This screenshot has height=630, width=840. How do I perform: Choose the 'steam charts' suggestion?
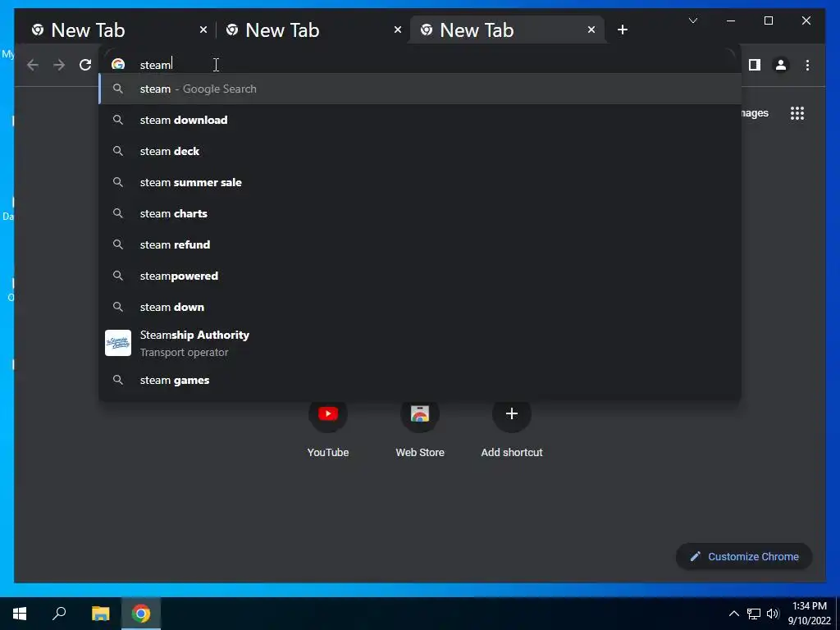tap(420, 213)
